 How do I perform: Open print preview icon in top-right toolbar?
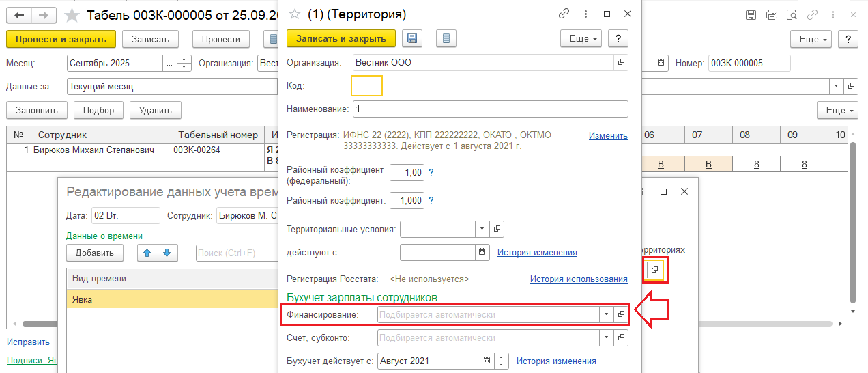pos(792,14)
